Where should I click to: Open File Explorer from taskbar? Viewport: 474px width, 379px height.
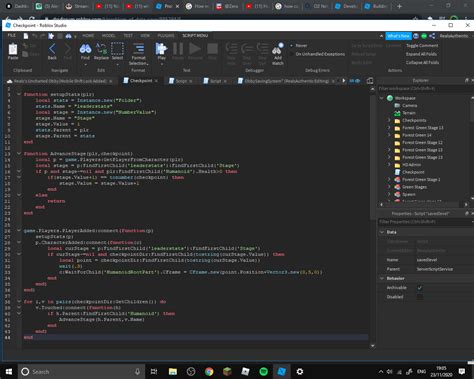[x=173, y=371]
